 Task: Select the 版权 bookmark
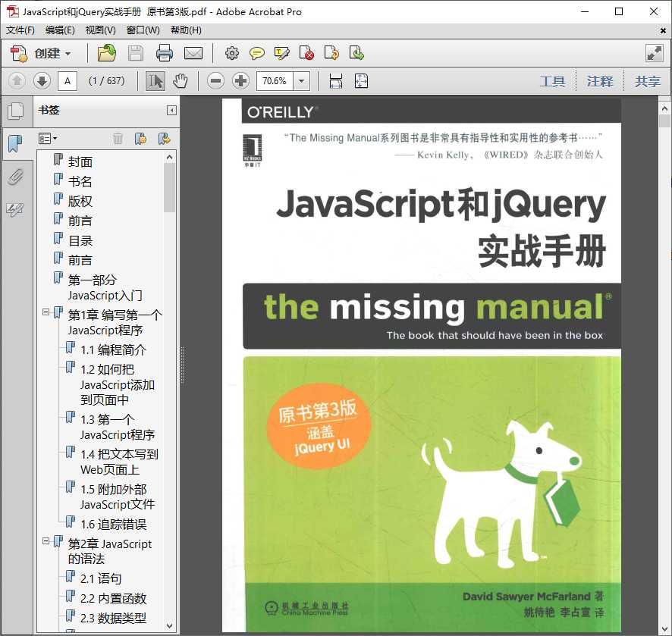[x=80, y=202]
